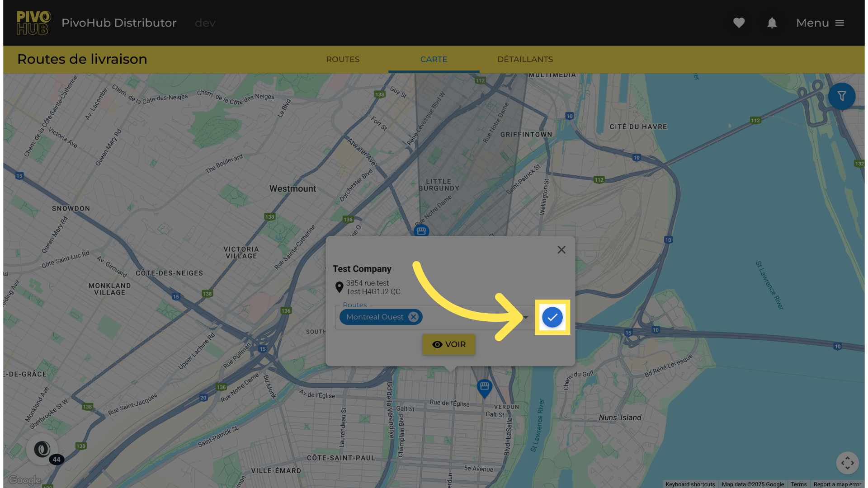Open the map filter funnel button

(x=841, y=96)
